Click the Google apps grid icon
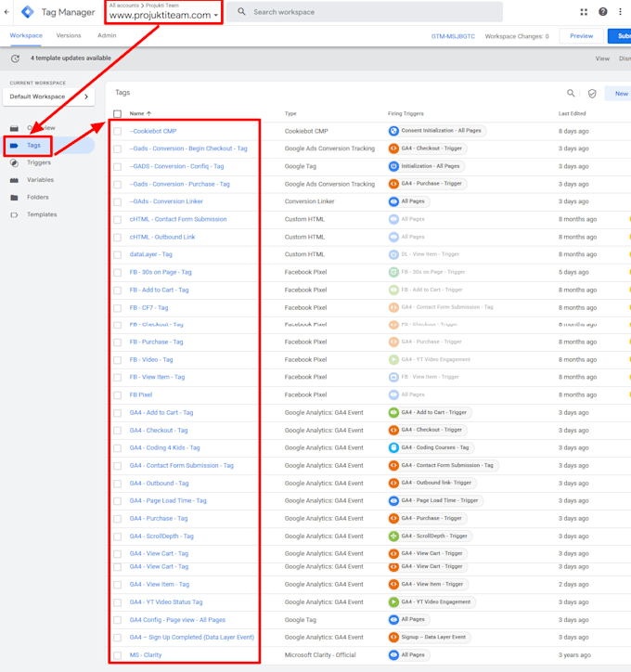Screen dimensions: 631x672 click(584, 12)
